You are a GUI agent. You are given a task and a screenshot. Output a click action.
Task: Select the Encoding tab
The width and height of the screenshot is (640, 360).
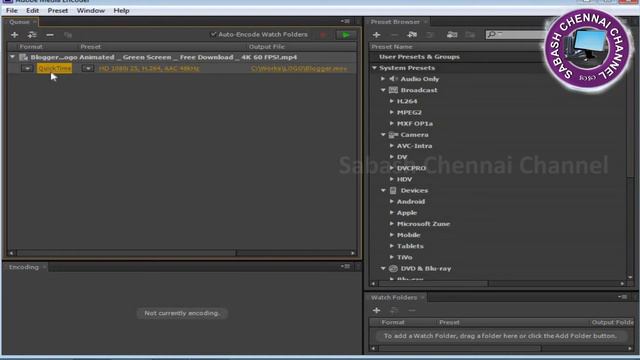point(24,267)
